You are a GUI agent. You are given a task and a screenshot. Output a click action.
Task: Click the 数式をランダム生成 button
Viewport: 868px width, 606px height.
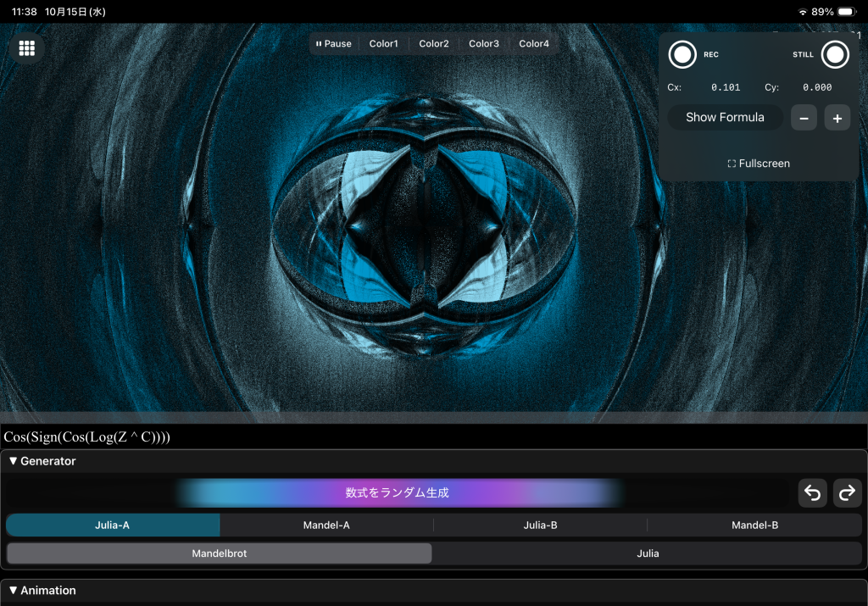[397, 492]
